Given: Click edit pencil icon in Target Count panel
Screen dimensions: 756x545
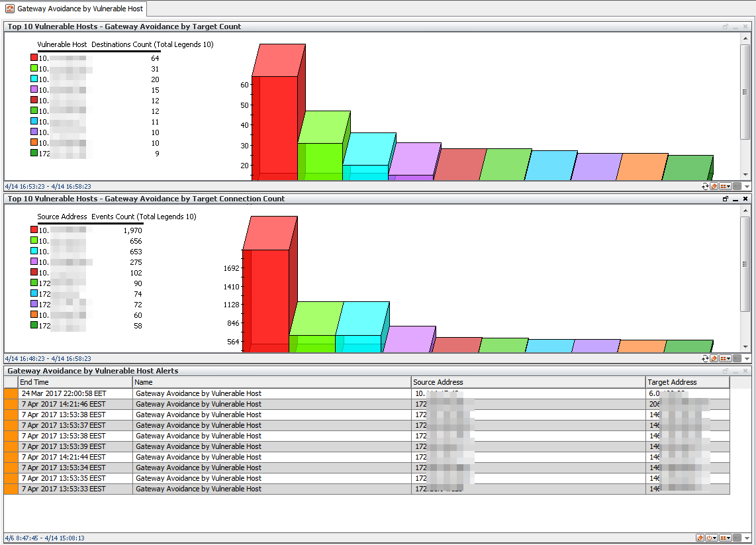Looking at the screenshot, I should (714, 187).
